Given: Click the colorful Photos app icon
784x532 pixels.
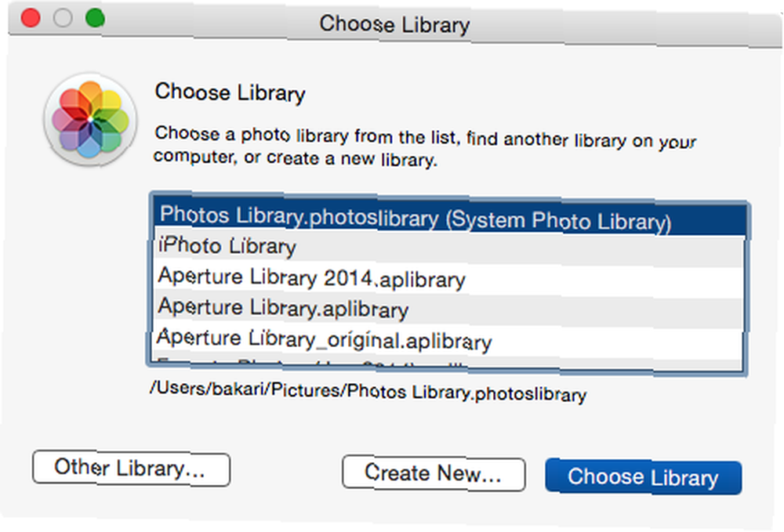Looking at the screenshot, I should 90,120.
